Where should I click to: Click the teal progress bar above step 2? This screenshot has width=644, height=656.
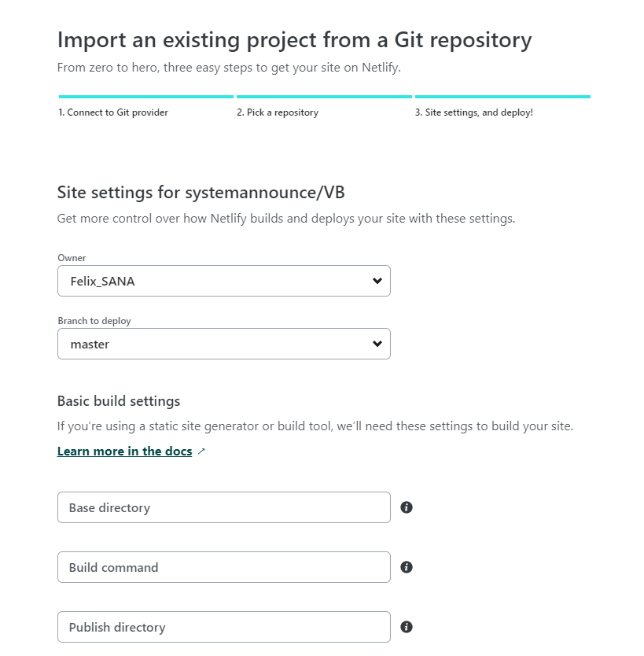324,97
